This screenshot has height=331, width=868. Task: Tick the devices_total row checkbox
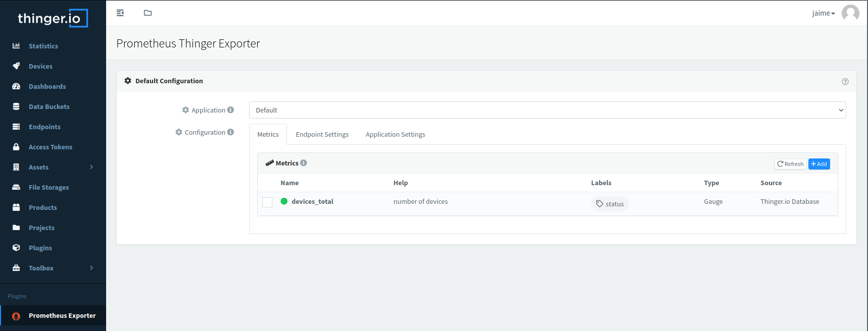(x=267, y=202)
